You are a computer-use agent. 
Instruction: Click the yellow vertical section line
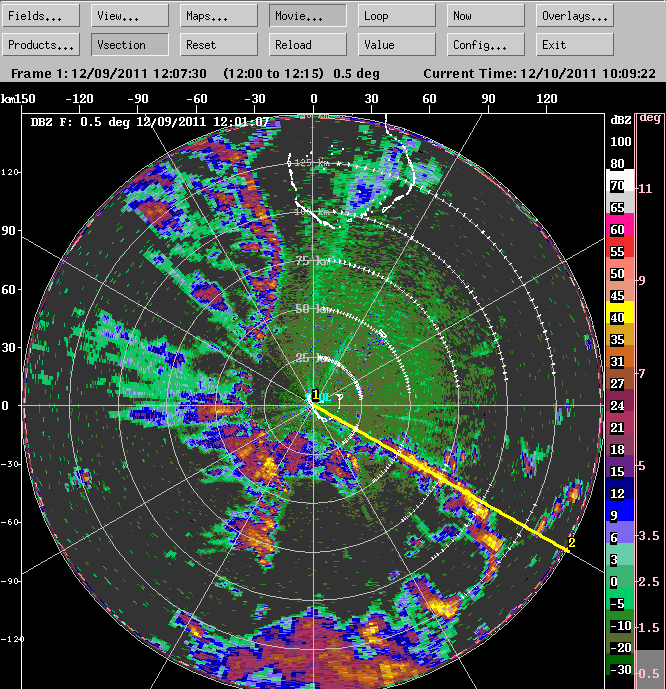coord(442,477)
